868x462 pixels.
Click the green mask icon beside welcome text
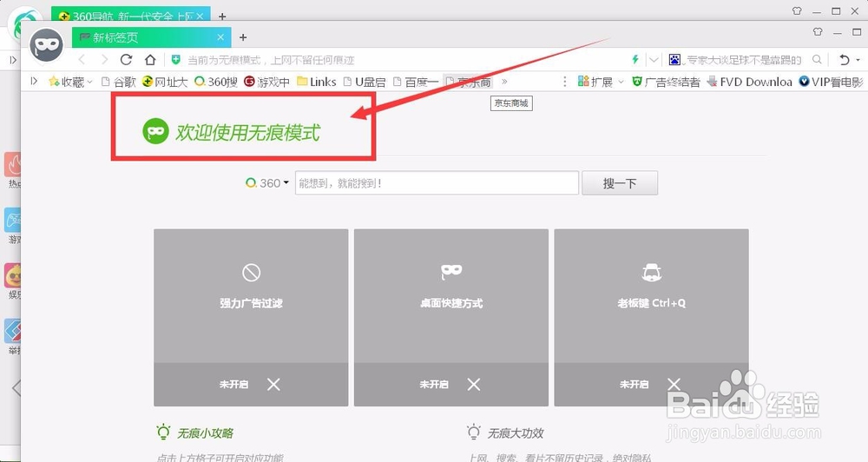point(155,132)
